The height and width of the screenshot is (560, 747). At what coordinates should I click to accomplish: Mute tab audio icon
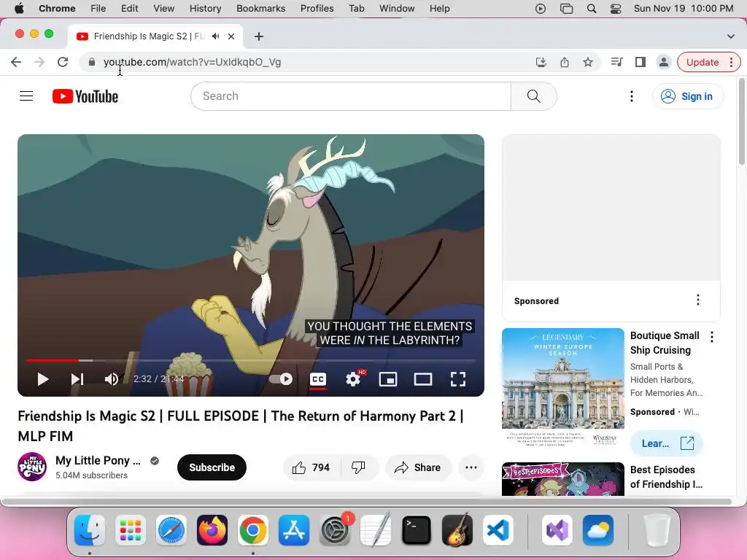[216, 36]
